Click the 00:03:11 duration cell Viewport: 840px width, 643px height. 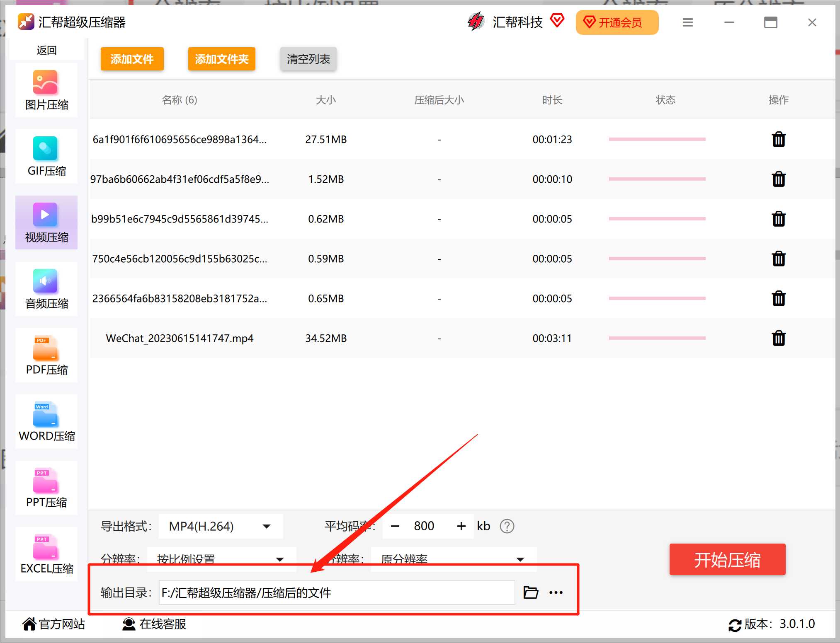pyautogui.click(x=552, y=338)
